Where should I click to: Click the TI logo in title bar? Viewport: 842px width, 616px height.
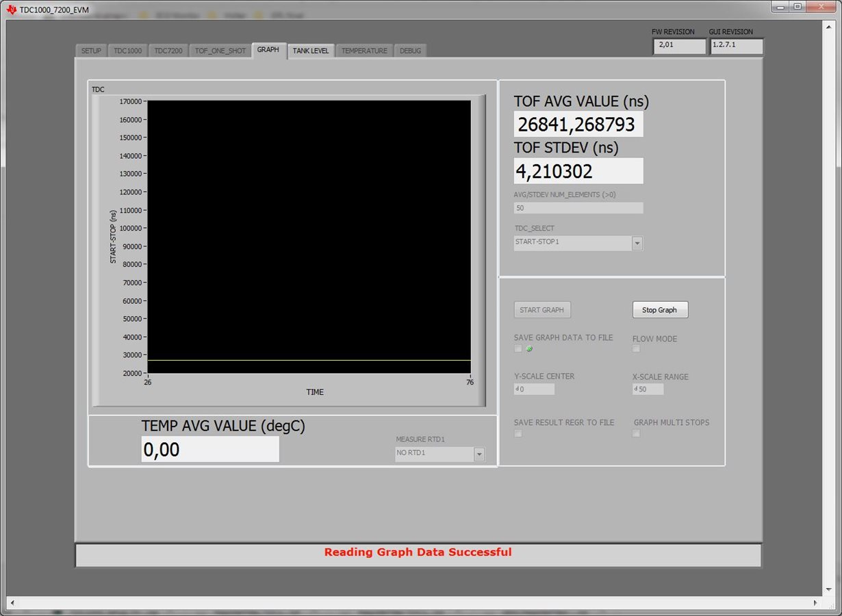12,10
